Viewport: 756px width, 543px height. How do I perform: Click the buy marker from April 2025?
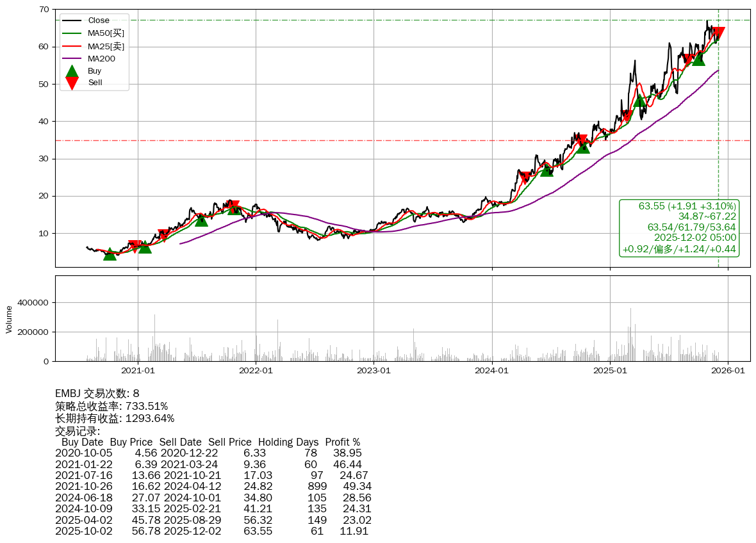pos(639,100)
